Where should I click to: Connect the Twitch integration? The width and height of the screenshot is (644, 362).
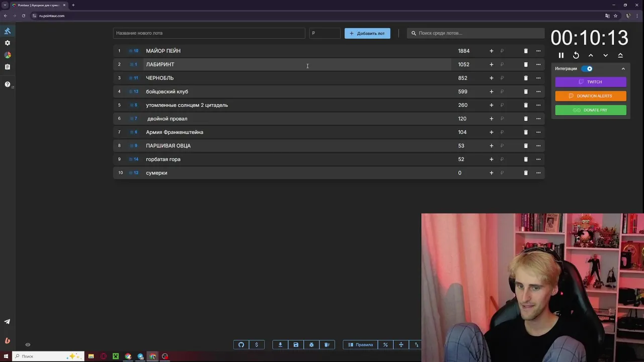click(x=591, y=82)
